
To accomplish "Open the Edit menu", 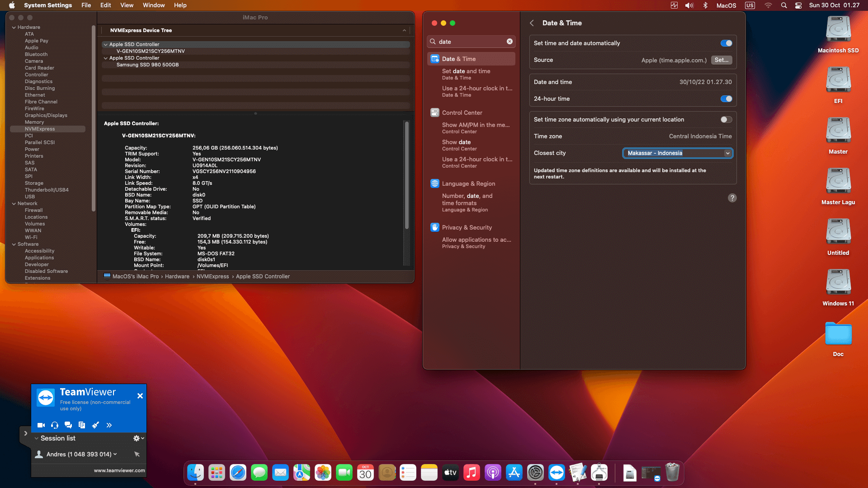I will click(x=105, y=5).
